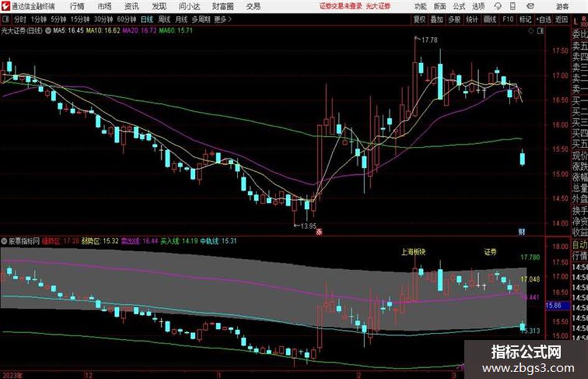Switch to 60分钟 period tab
The image size is (588, 379).
coord(126,19)
